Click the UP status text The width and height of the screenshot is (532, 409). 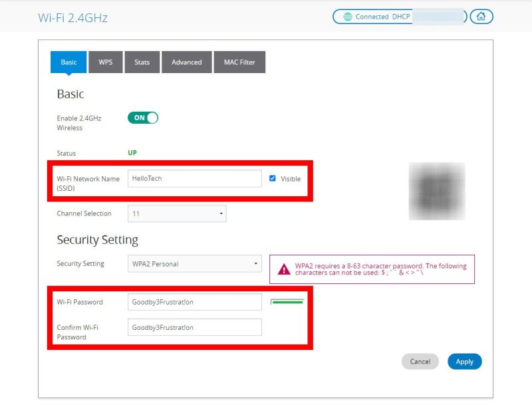tap(131, 153)
